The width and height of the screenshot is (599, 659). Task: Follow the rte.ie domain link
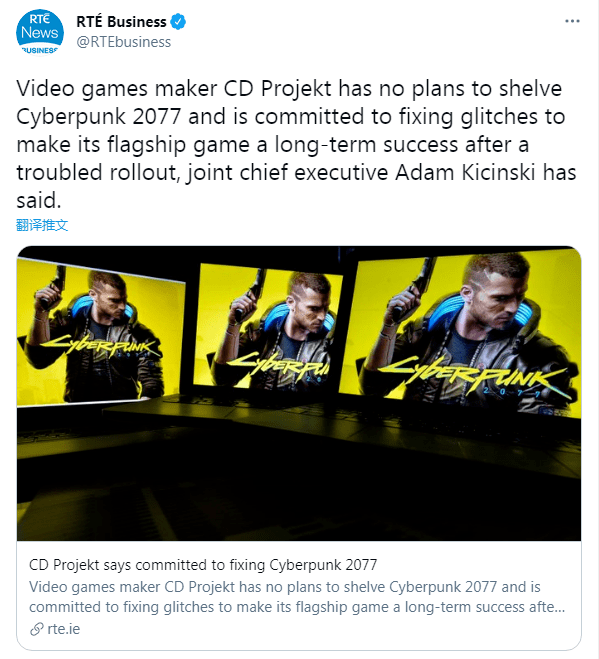tap(63, 629)
